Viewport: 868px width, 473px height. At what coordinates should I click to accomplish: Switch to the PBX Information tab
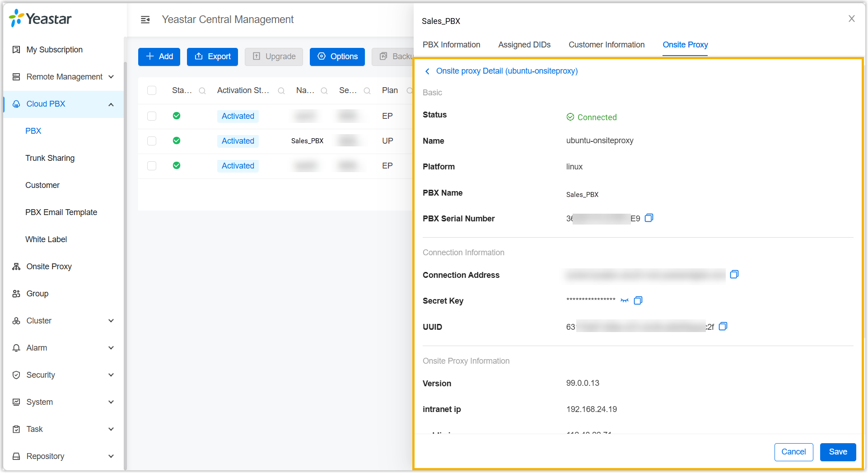[451, 45]
